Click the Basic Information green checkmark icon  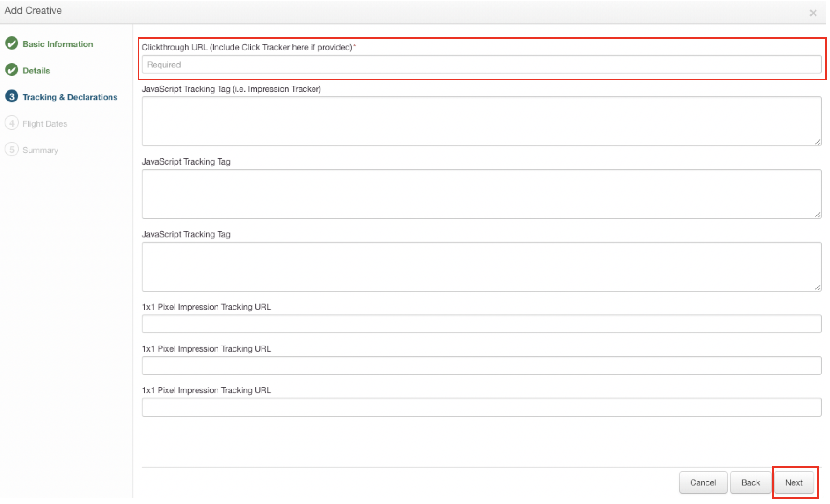pyautogui.click(x=12, y=43)
